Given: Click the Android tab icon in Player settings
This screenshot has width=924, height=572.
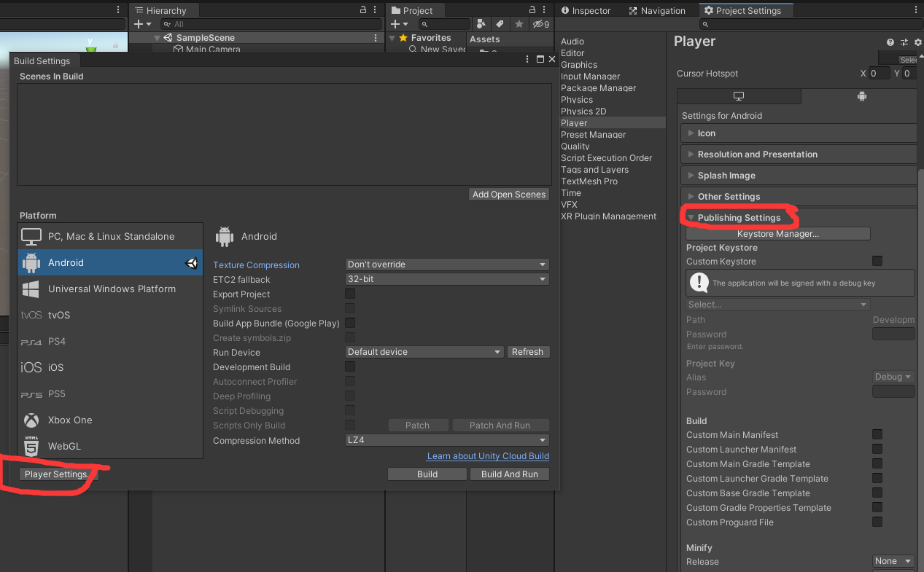Looking at the screenshot, I should pos(861,96).
